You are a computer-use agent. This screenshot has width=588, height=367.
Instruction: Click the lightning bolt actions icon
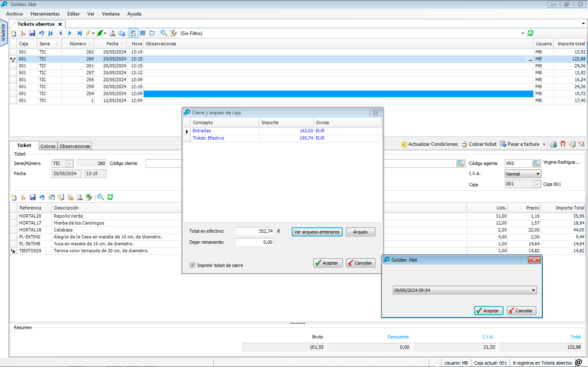(x=88, y=33)
